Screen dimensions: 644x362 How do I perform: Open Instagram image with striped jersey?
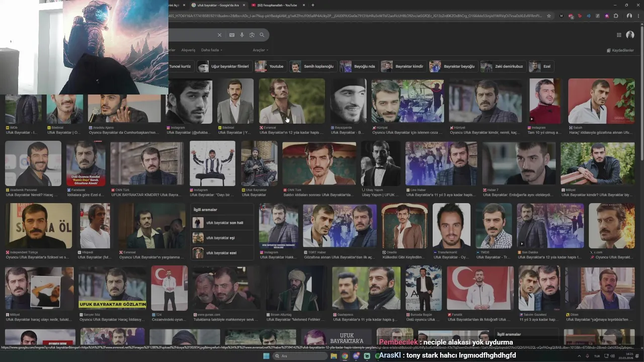[212, 163]
